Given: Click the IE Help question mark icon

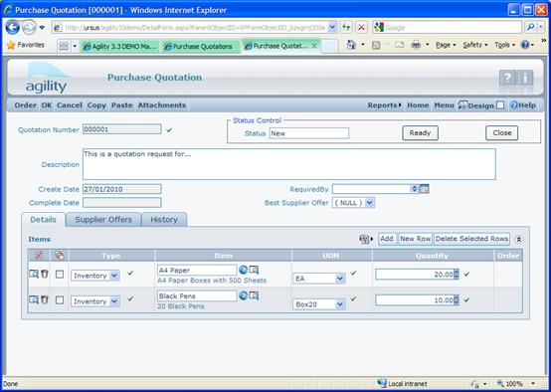Looking at the screenshot, I should pyautogui.click(x=525, y=45).
